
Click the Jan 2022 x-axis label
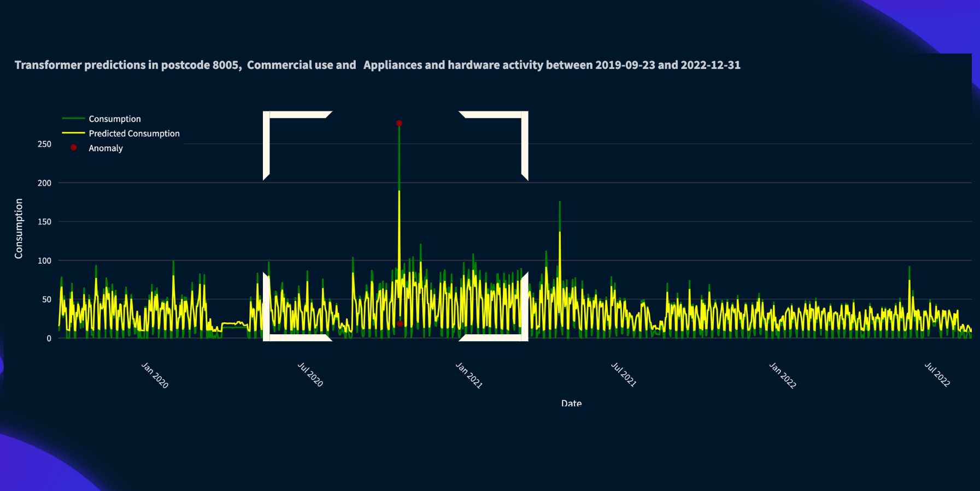pyautogui.click(x=783, y=375)
